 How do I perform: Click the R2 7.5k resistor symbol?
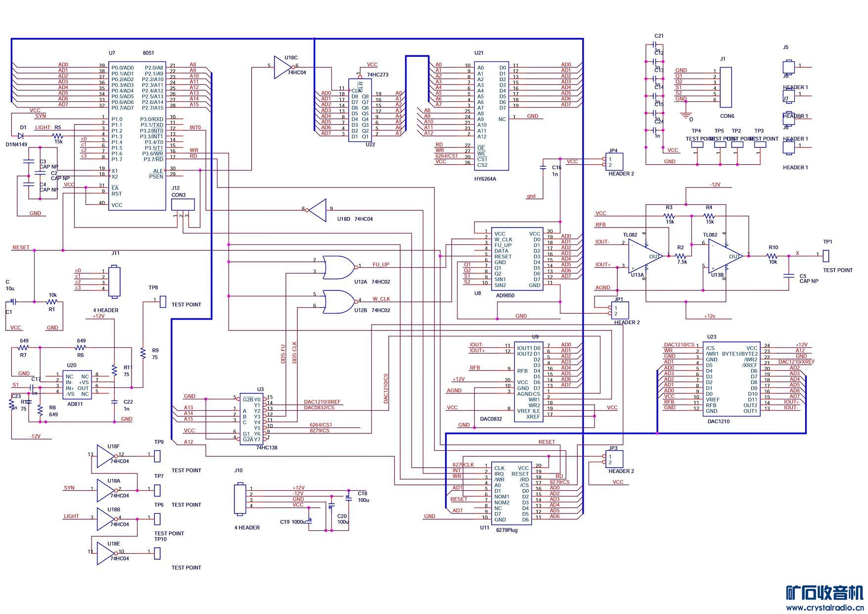(681, 256)
